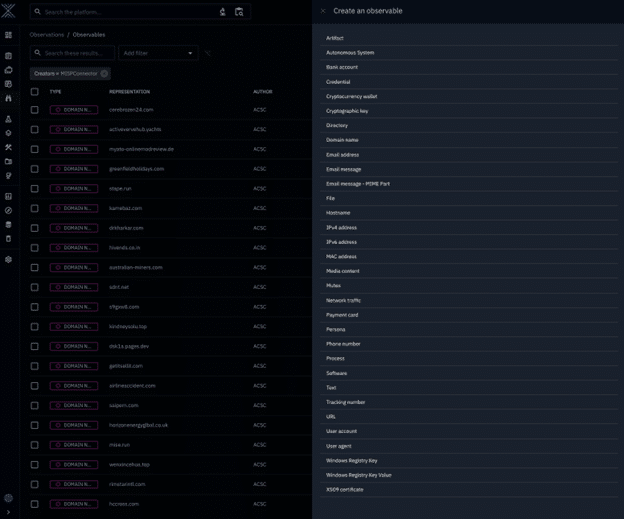Viewport: 624px width, 519px height.
Task: Check the box for cerebrozen24.com row
Action: pyautogui.click(x=35, y=110)
